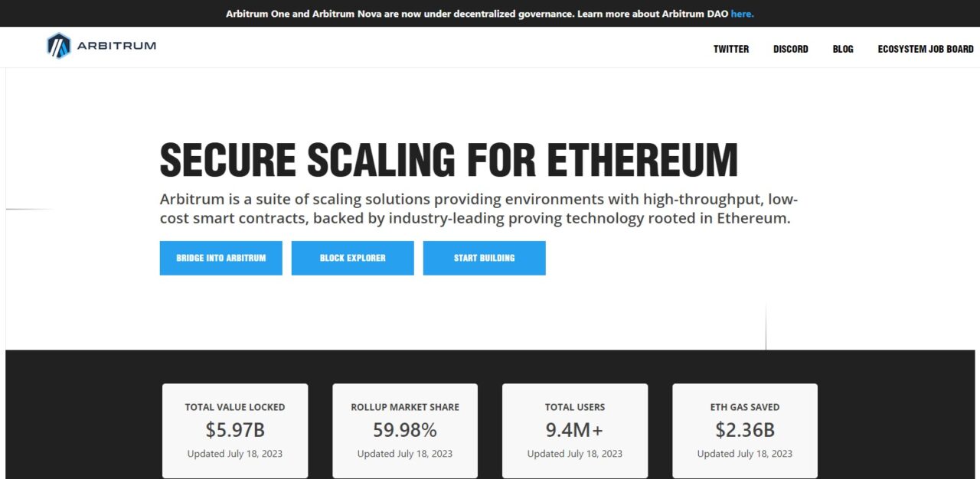Viewport: 980px width, 479px height.
Task: Select the Total Value Locked card
Action: tap(235, 431)
